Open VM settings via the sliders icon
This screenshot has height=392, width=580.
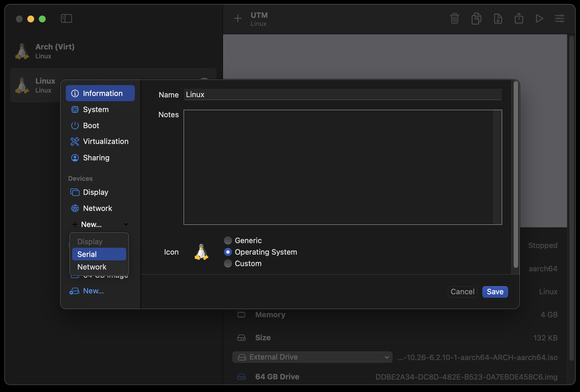[x=560, y=19]
